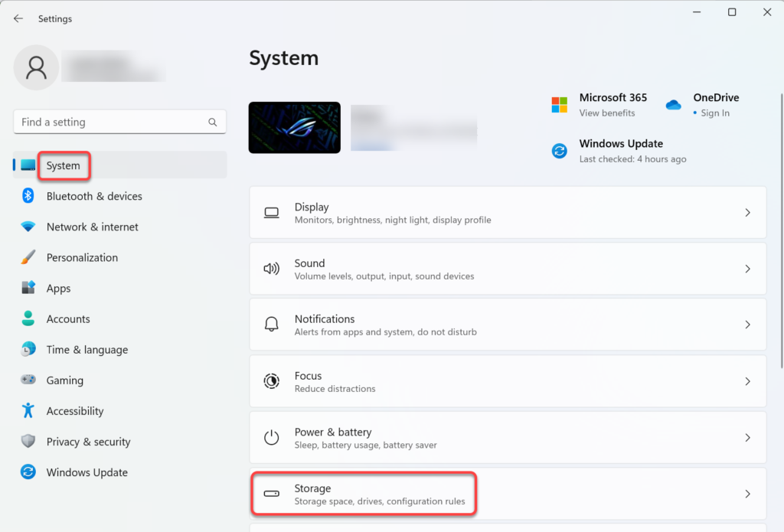Click the Windows Update sync icon in sidebar
The width and height of the screenshot is (784, 532).
(28, 472)
